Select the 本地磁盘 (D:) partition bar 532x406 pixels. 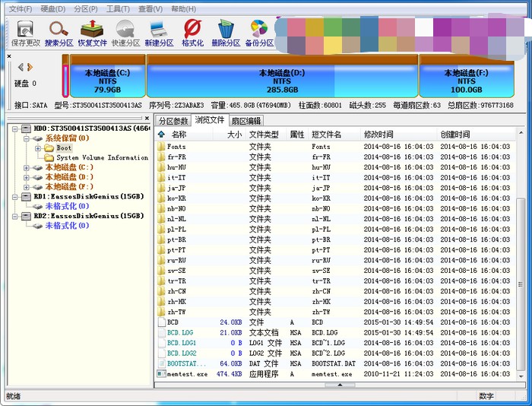pyautogui.click(x=282, y=81)
